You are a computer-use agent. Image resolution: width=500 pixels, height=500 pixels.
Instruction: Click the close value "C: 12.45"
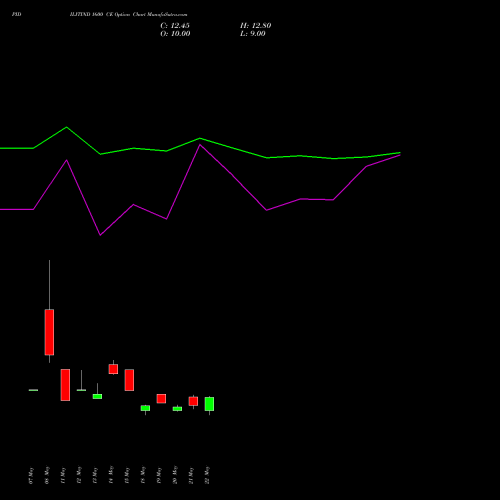[x=175, y=26]
